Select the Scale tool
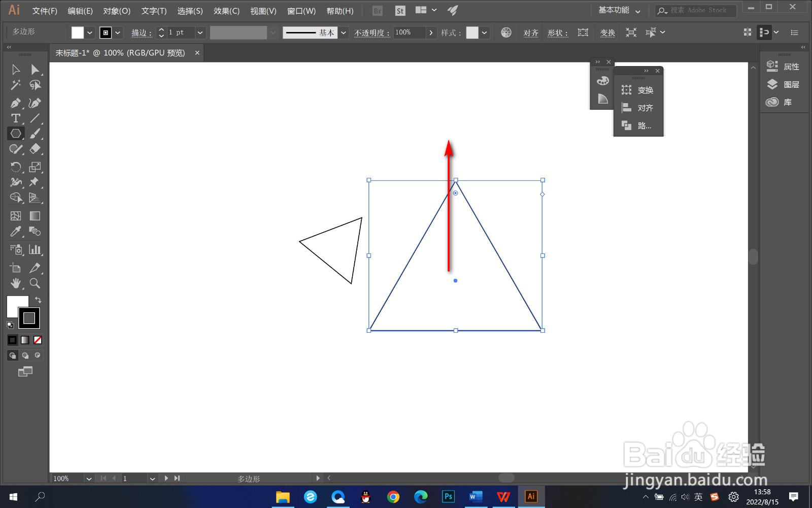Screen dimensions: 812x508 pos(35,167)
